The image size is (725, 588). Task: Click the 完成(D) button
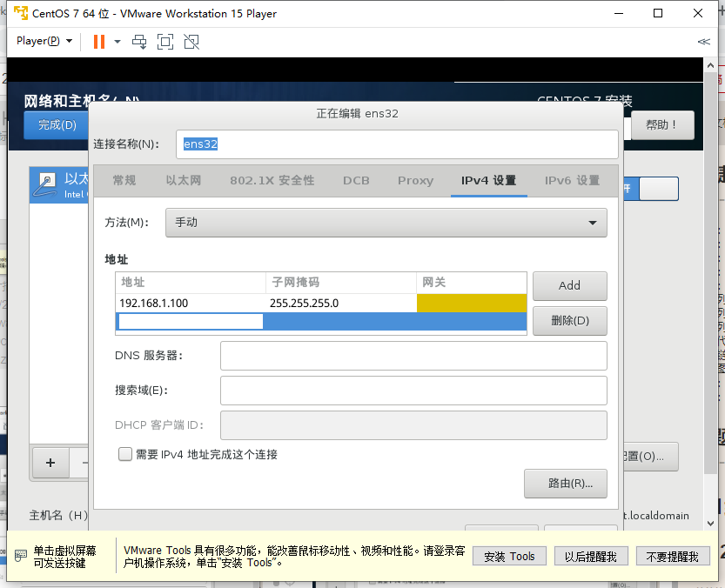[x=57, y=124]
